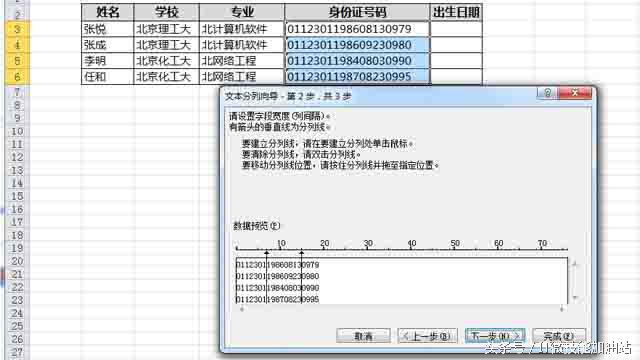640x360 pixels.
Task: Select cell containing 李明
Action: 108,61
